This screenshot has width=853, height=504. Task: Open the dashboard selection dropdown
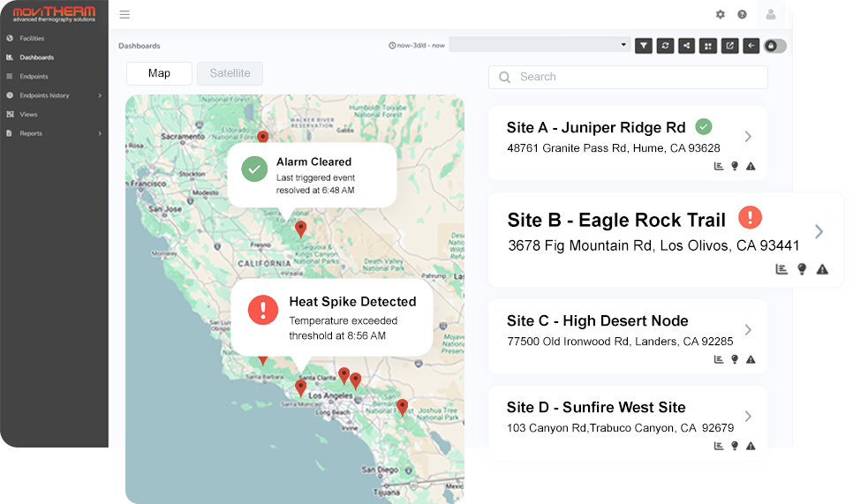(x=539, y=45)
